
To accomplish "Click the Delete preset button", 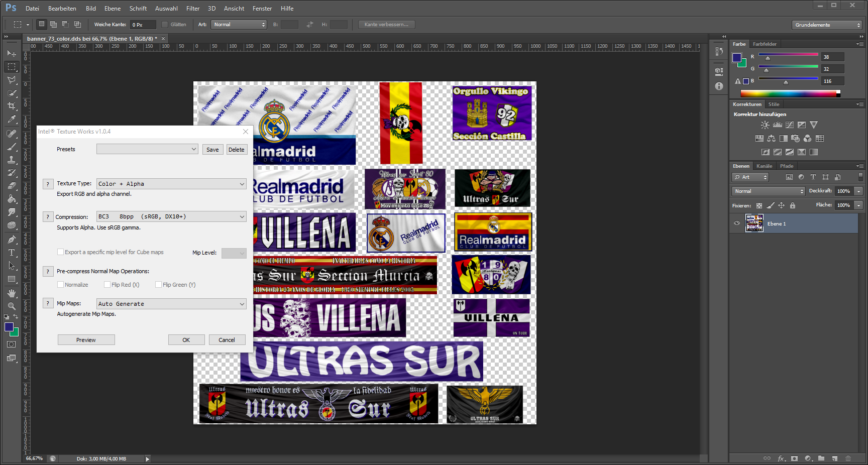I will pyautogui.click(x=236, y=150).
